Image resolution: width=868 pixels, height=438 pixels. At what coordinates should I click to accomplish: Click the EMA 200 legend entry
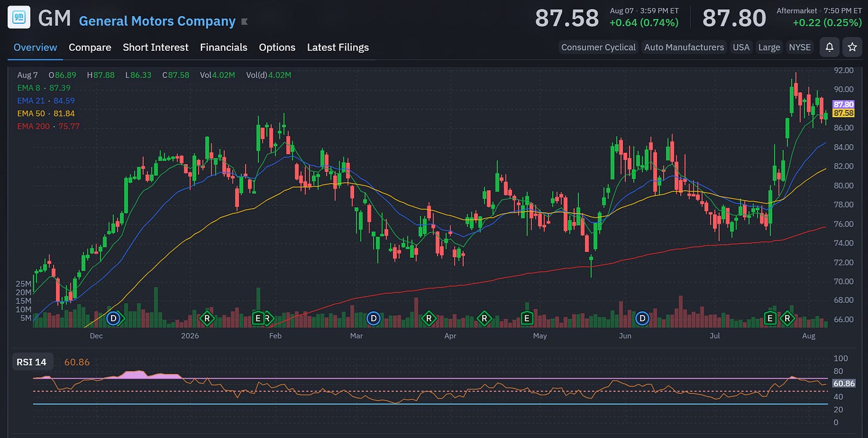(48, 126)
